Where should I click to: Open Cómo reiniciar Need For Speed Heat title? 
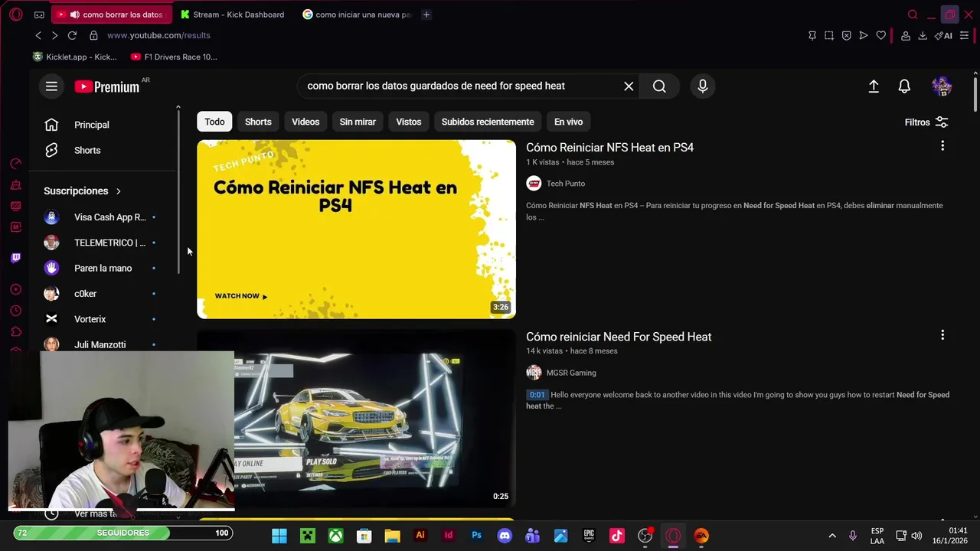pyautogui.click(x=619, y=337)
